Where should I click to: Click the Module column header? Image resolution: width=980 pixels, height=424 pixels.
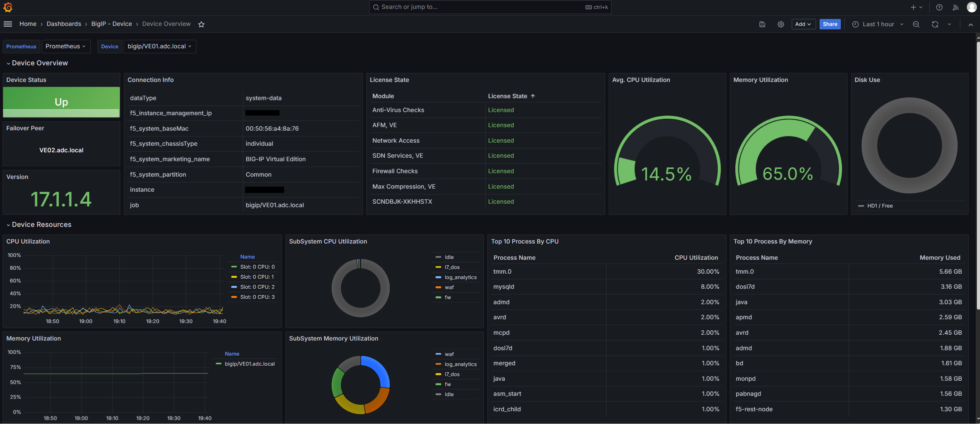tap(383, 96)
